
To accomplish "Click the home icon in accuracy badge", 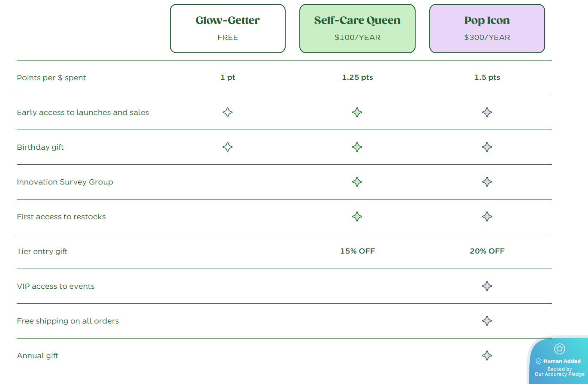I will [559, 349].
